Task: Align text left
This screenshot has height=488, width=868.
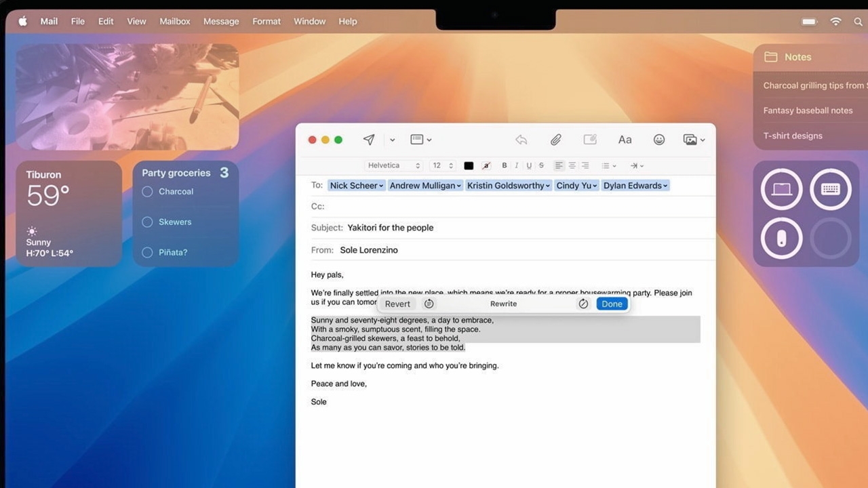Action: (x=559, y=165)
